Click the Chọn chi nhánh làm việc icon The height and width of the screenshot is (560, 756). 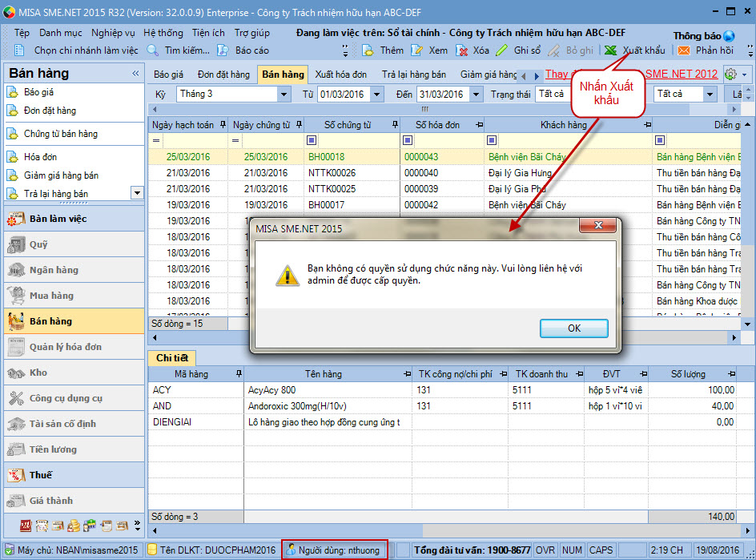(x=19, y=50)
